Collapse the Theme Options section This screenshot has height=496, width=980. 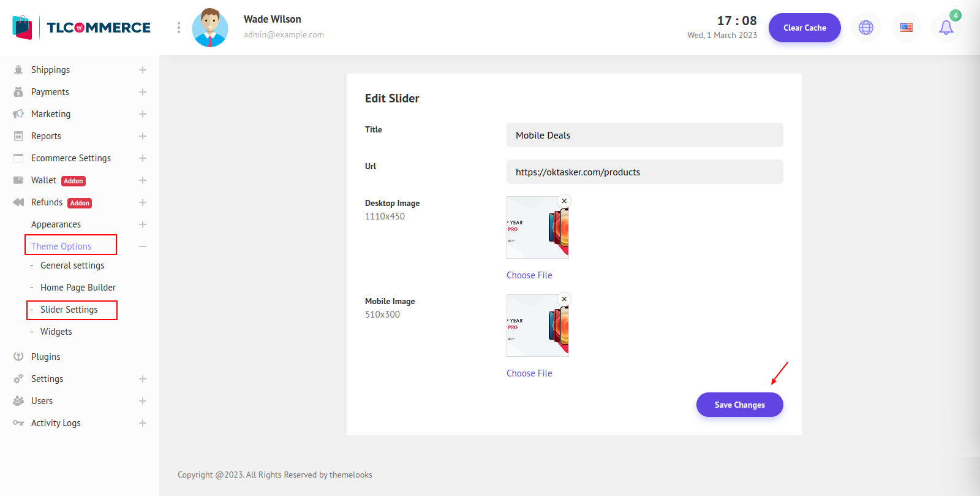(143, 246)
